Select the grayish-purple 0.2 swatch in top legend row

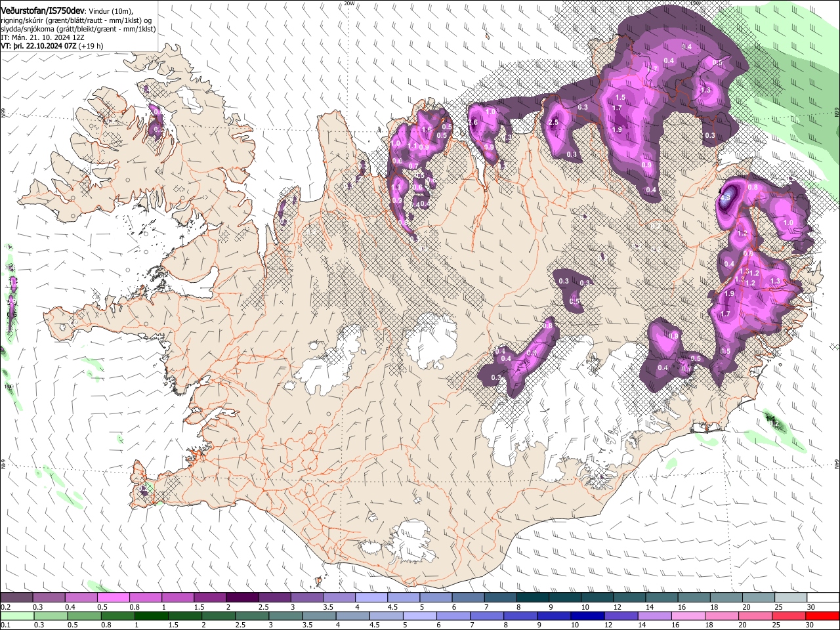click(x=16, y=598)
